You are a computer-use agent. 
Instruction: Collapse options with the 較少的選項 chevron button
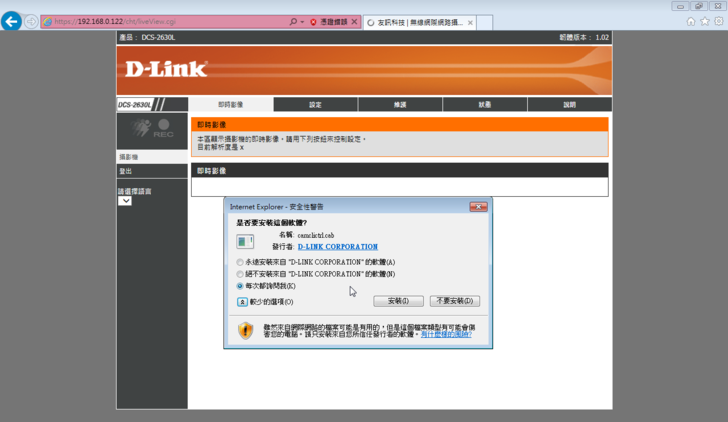pos(242,302)
